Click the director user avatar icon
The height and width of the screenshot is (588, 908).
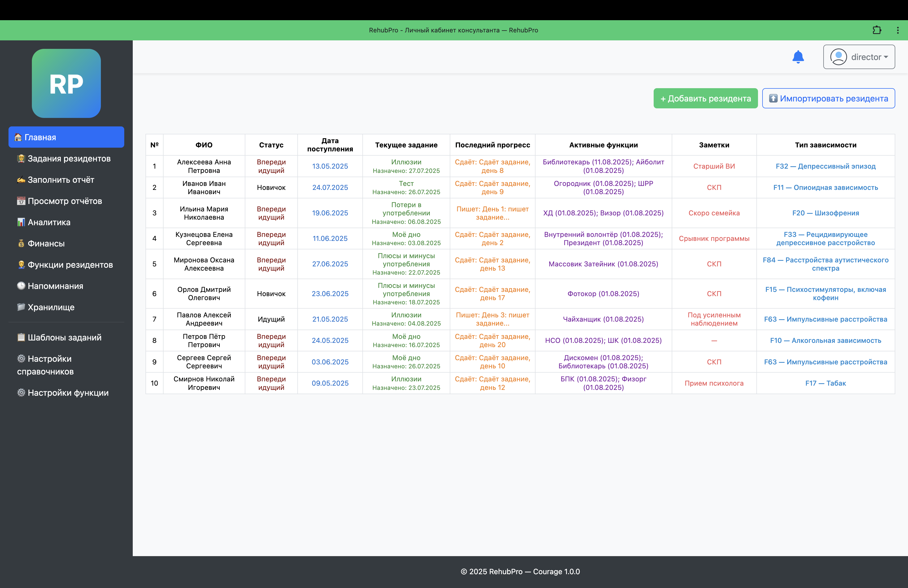pos(838,57)
